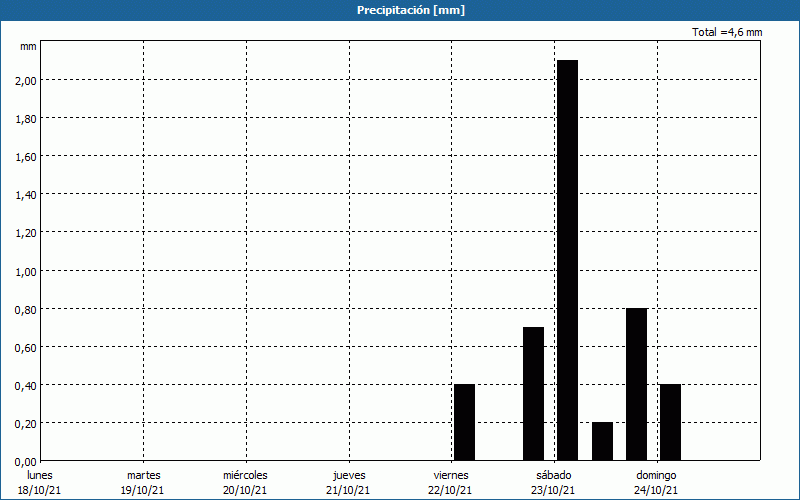Select the 20/10/21 date label
This screenshot has height=500, width=800.
coord(245,490)
